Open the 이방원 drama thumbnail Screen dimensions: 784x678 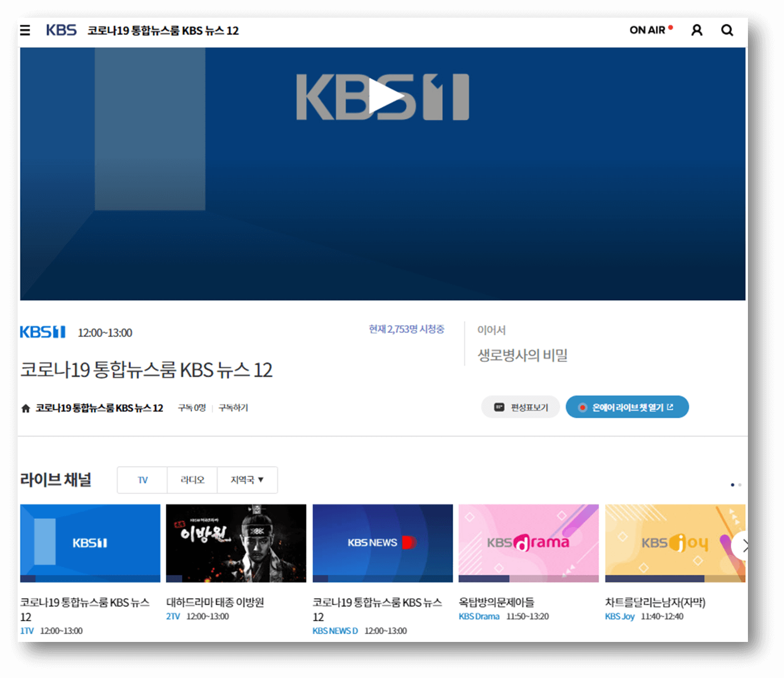pyautogui.click(x=236, y=543)
